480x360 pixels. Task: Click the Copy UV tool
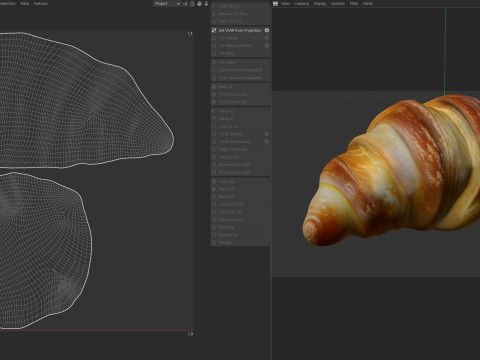coord(240,182)
